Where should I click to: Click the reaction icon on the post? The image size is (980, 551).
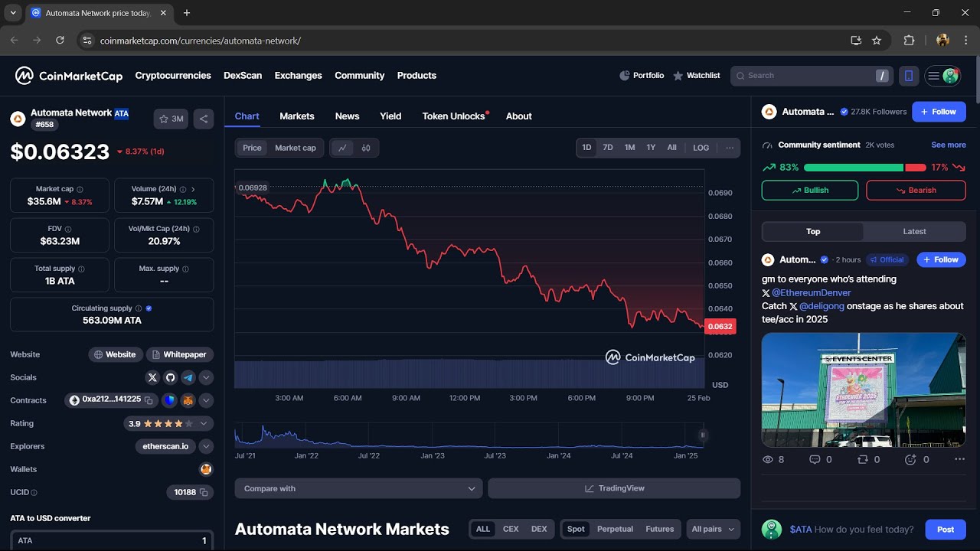coord(910,459)
